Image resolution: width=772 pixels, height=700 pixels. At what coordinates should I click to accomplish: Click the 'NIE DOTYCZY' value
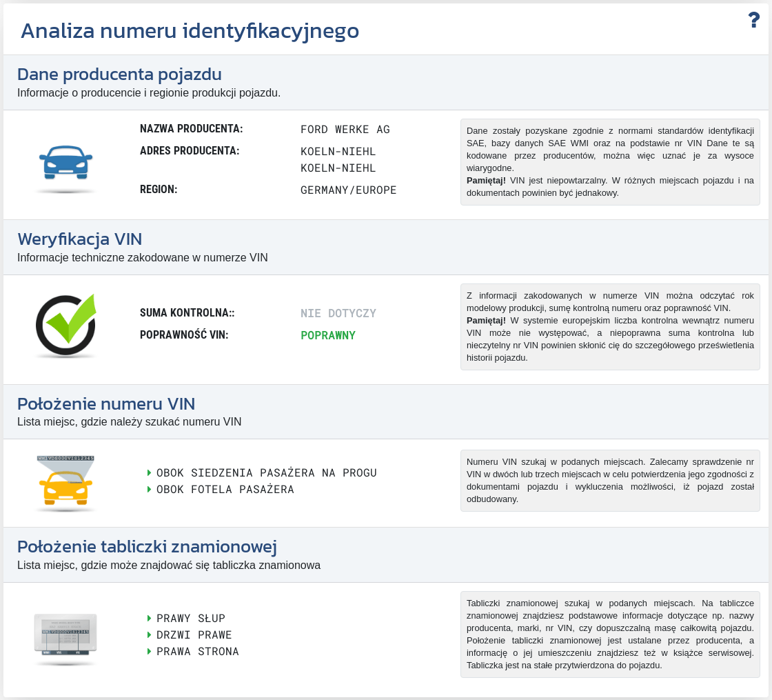[x=338, y=313]
